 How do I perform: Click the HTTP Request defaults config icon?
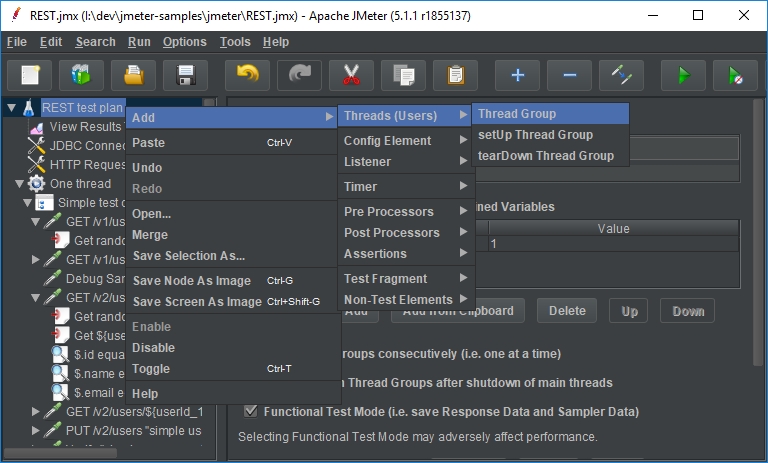pos(36,165)
